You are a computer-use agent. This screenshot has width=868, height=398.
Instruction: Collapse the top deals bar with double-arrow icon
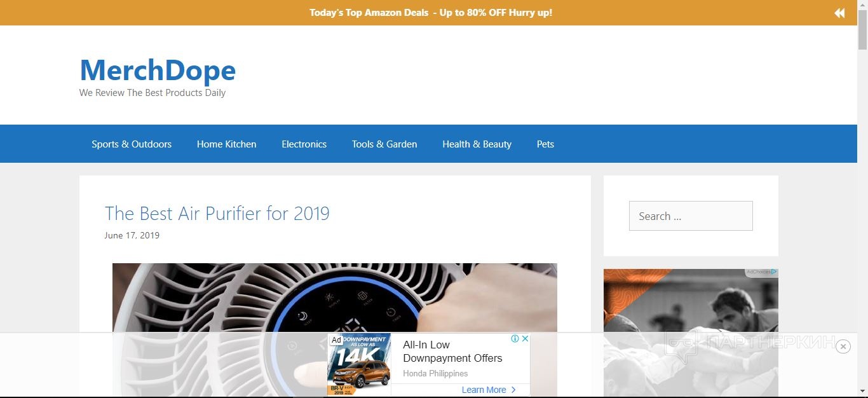pos(839,13)
